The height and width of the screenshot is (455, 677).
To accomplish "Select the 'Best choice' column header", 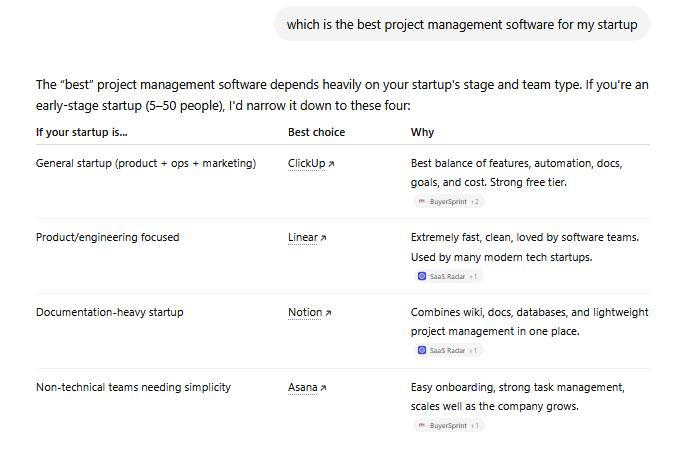I will [316, 132].
